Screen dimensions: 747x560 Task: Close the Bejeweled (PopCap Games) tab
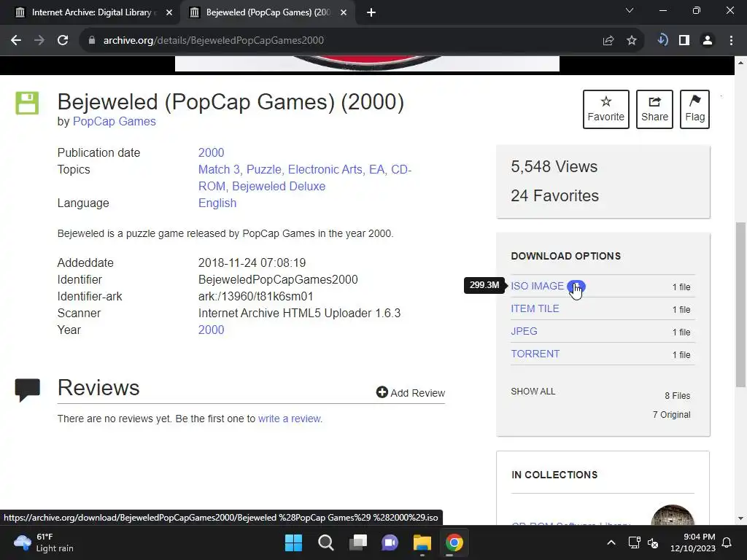click(x=344, y=13)
